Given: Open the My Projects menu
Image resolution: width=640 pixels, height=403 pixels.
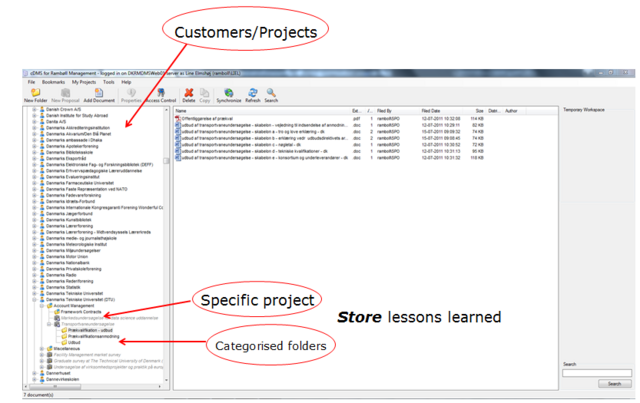Looking at the screenshot, I should [85, 82].
